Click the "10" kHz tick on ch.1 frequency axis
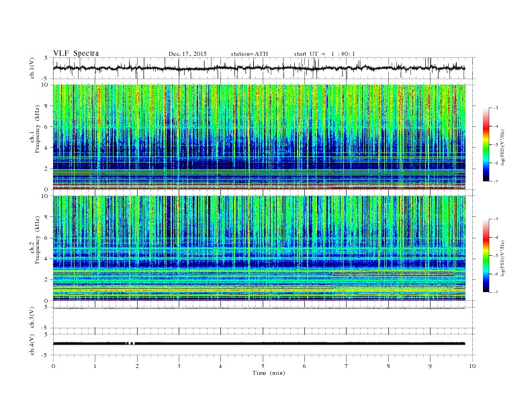Viewport: 532px width, 411px height. pyautogui.click(x=46, y=85)
